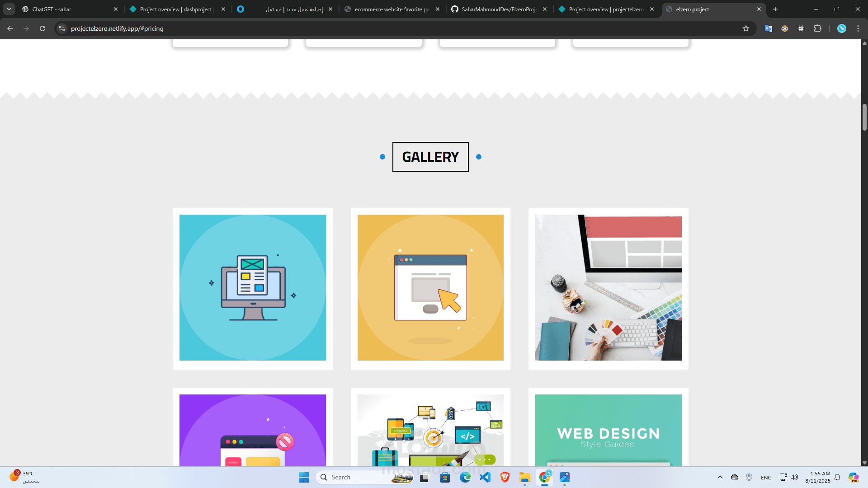Reload the current page
This screenshot has height=488, width=868.
point(42,28)
